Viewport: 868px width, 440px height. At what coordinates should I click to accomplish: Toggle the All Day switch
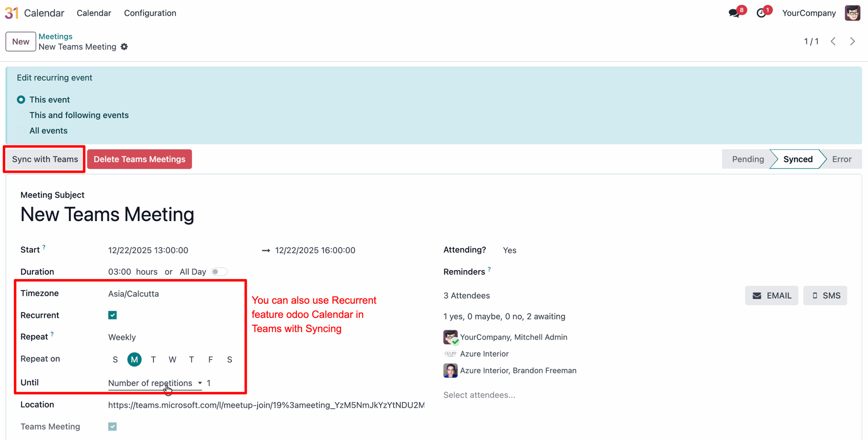click(219, 272)
